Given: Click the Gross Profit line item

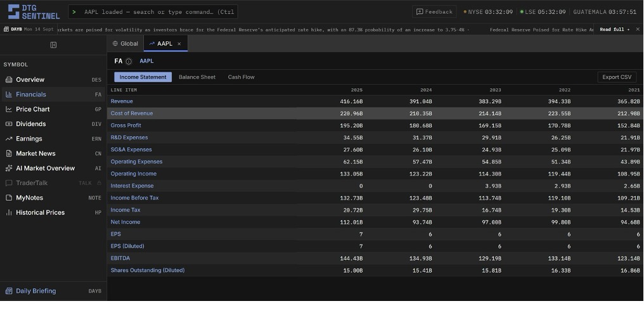Looking at the screenshot, I should coord(126,125).
